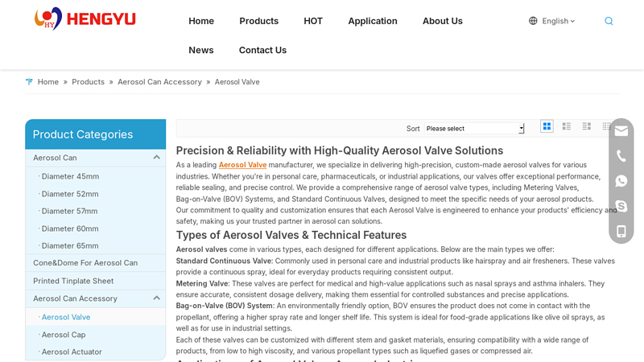Open Printed Tinplate Sheet category
644x362 pixels.
(x=73, y=281)
